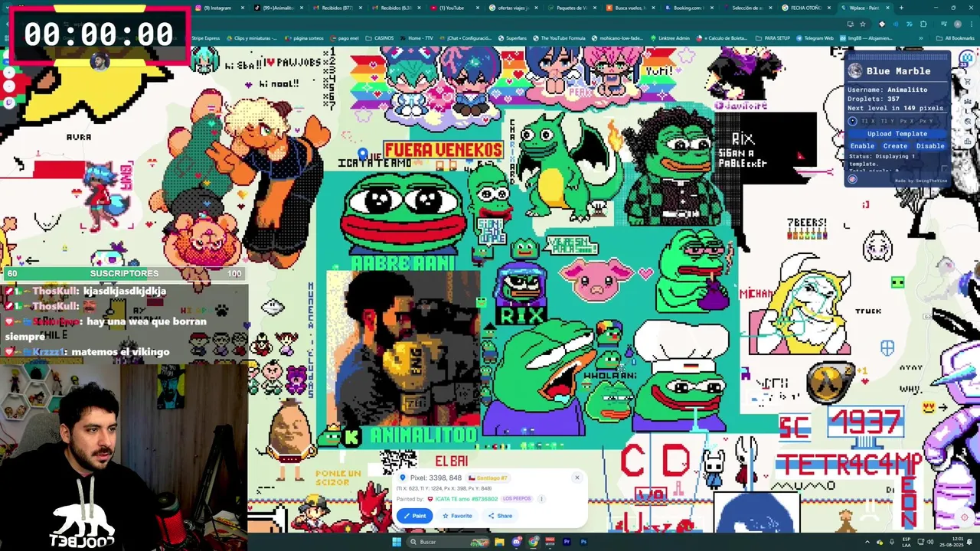
Task: Close the pixel info popup
Action: click(x=577, y=478)
